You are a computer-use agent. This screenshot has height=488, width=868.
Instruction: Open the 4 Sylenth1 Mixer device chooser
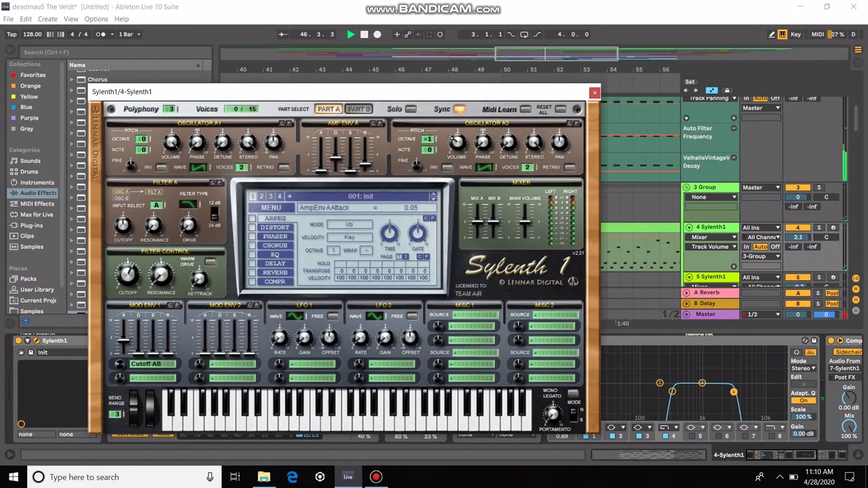[711, 237]
